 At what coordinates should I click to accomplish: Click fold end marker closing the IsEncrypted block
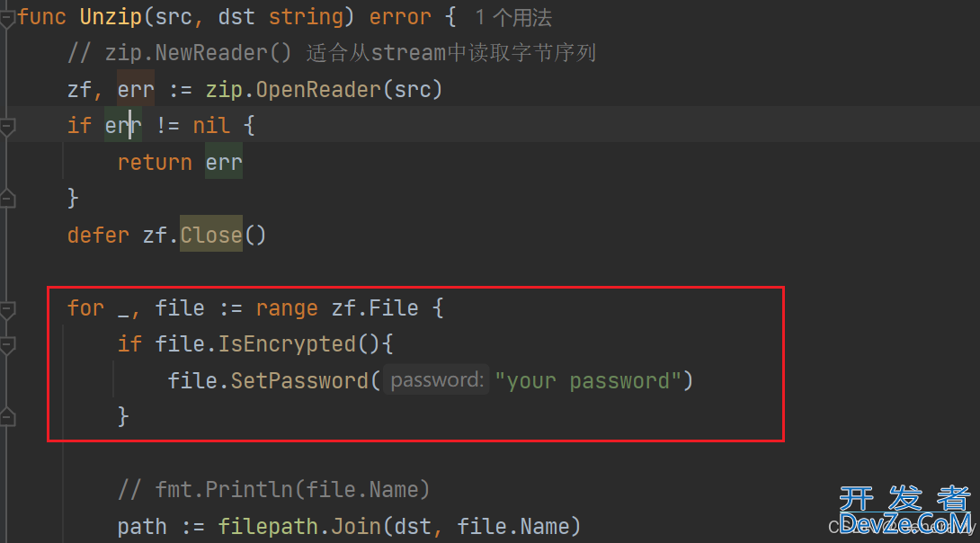click(7, 417)
